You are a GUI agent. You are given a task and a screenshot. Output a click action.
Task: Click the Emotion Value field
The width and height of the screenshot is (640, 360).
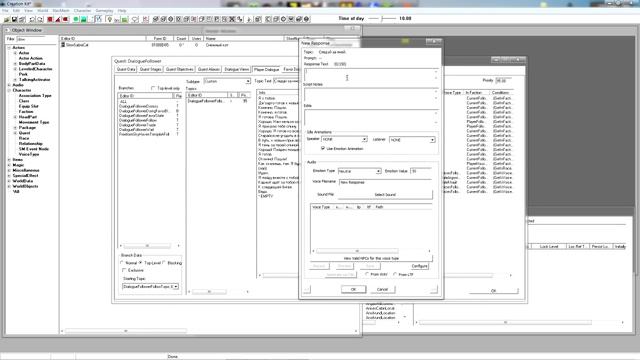tap(420, 171)
